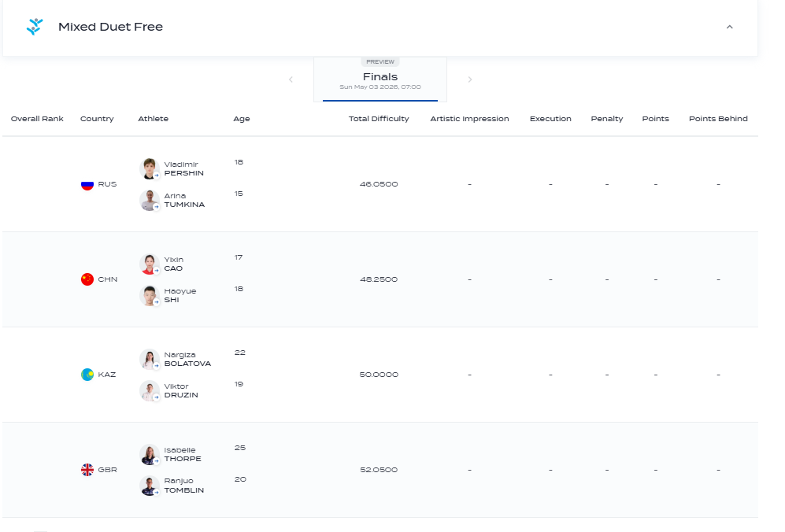785x532 pixels.
Task: Click the China flag icon
Action: coord(87,279)
